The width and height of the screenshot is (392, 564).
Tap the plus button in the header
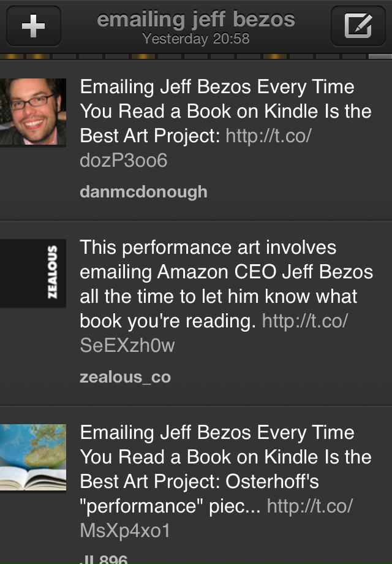click(33, 26)
